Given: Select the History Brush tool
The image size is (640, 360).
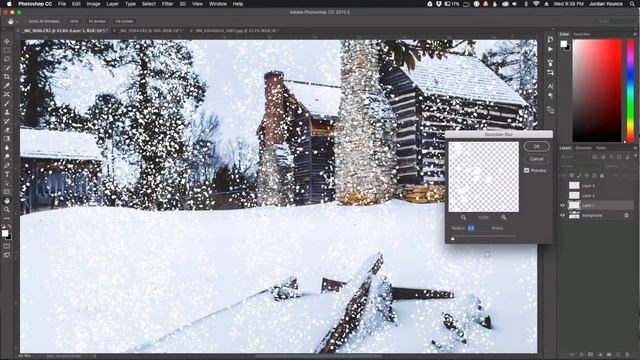Looking at the screenshot, I should 7,121.
